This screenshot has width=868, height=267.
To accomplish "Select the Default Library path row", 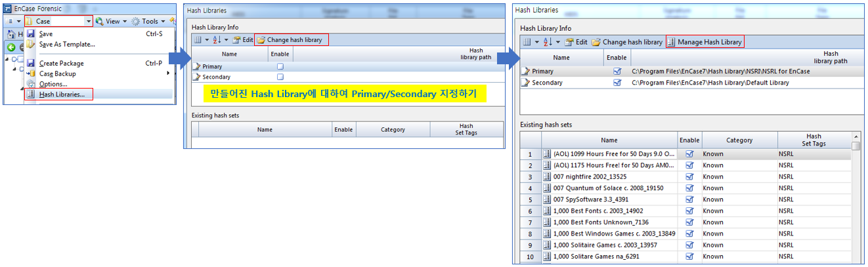I will click(710, 83).
